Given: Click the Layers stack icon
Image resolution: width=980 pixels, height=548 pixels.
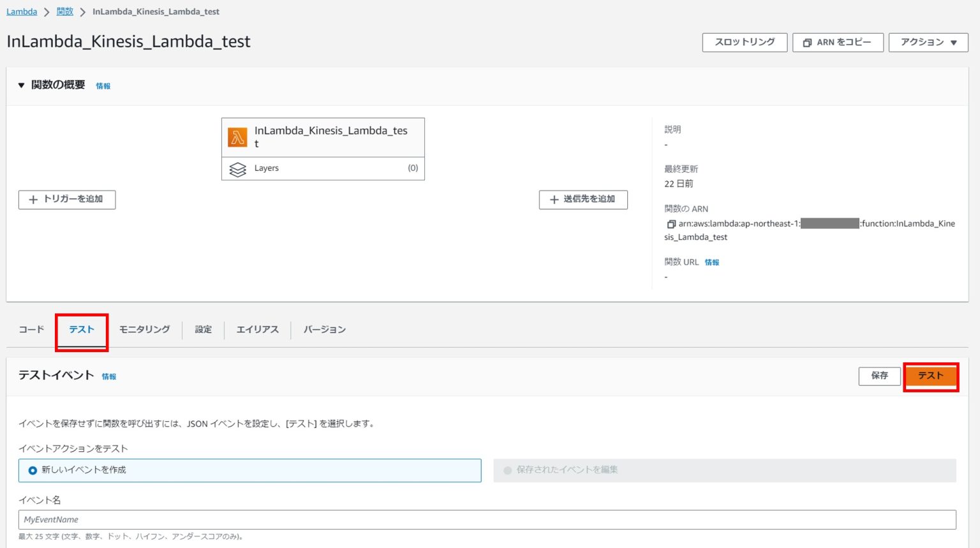Looking at the screenshot, I should (x=237, y=169).
